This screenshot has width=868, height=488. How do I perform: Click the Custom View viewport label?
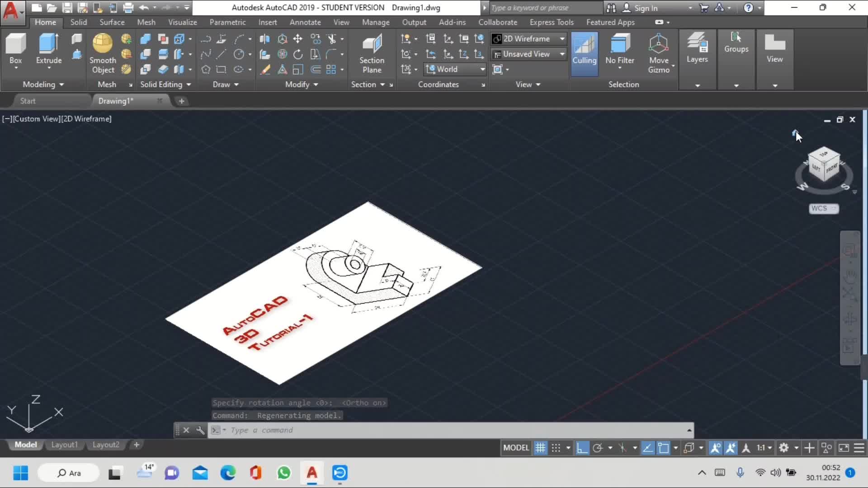pyautogui.click(x=36, y=119)
